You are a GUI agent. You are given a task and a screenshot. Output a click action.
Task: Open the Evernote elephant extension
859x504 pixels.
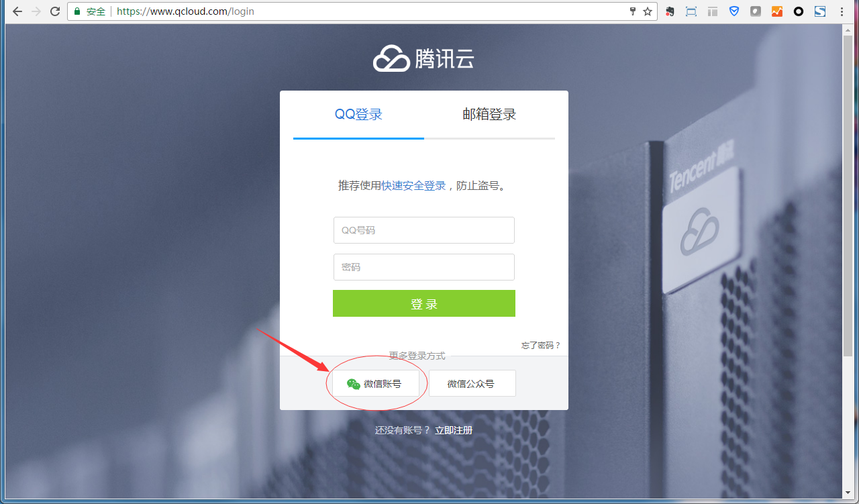point(670,11)
